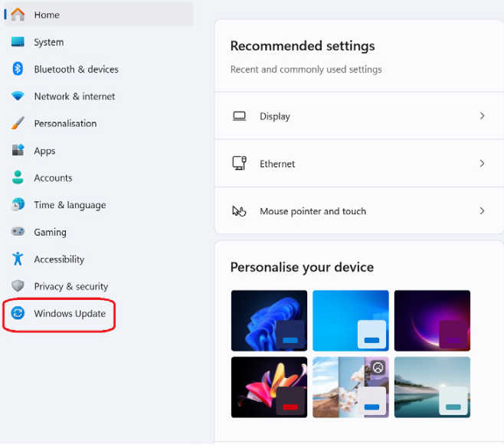
Task: Open the Bluetooth & devices icon
Action: tap(18, 69)
